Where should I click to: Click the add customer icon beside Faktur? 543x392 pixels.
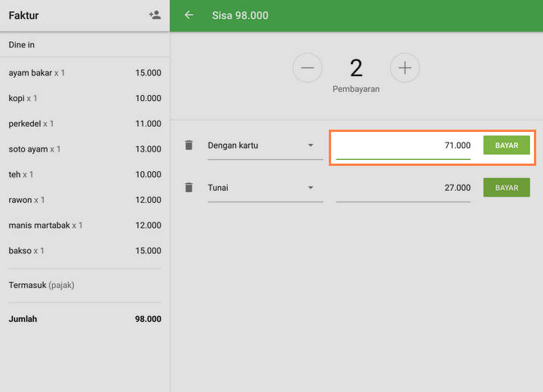click(155, 15)
